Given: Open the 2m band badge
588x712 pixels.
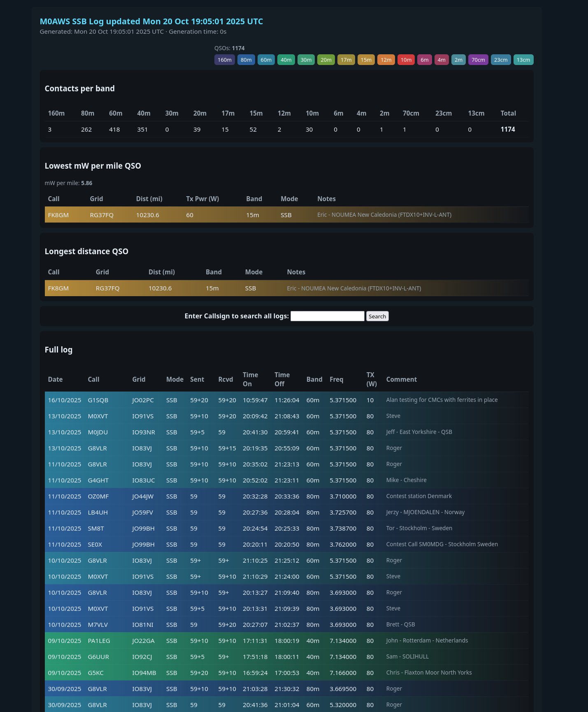Looking at the screenshot, I should [x=458, y=60].
